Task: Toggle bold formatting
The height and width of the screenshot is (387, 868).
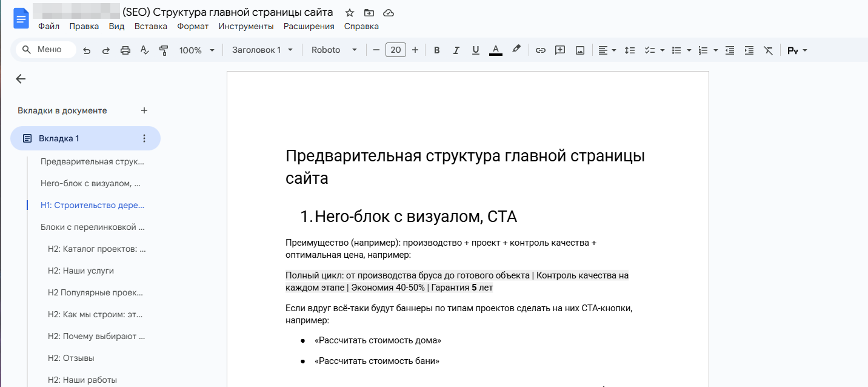Action: click(x=436, y=50)
